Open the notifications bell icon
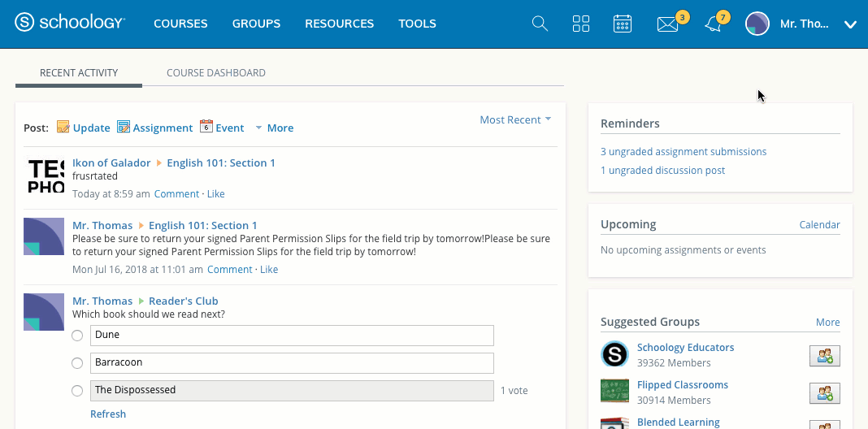 (x=713, y=24)
